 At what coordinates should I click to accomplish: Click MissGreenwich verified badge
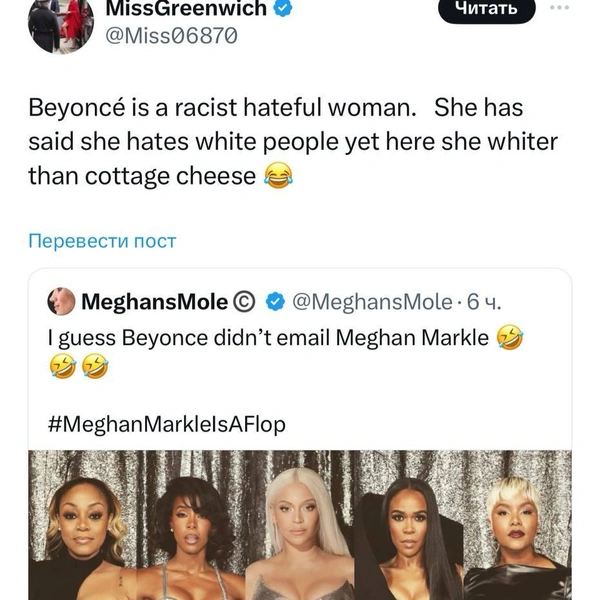[x=282, y=8]
